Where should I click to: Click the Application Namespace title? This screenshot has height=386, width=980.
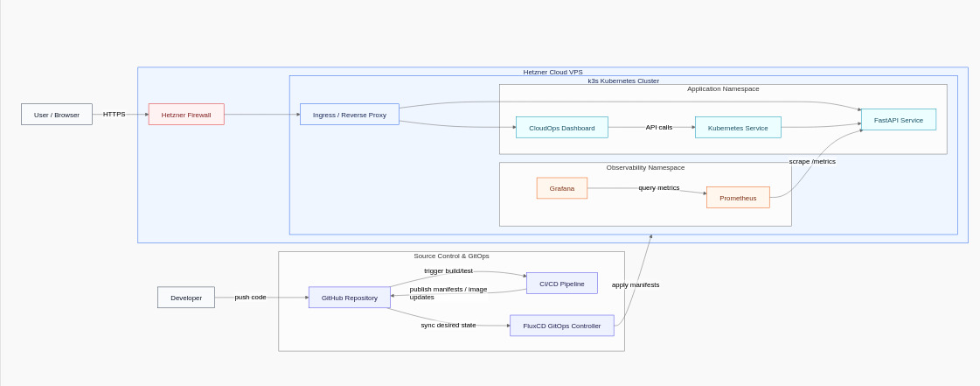723,88
